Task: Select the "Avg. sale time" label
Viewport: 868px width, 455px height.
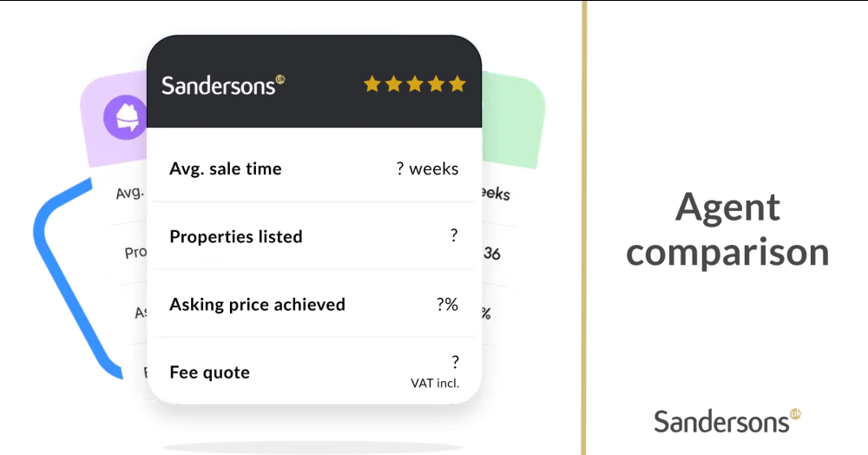Action: coord(226,168)
